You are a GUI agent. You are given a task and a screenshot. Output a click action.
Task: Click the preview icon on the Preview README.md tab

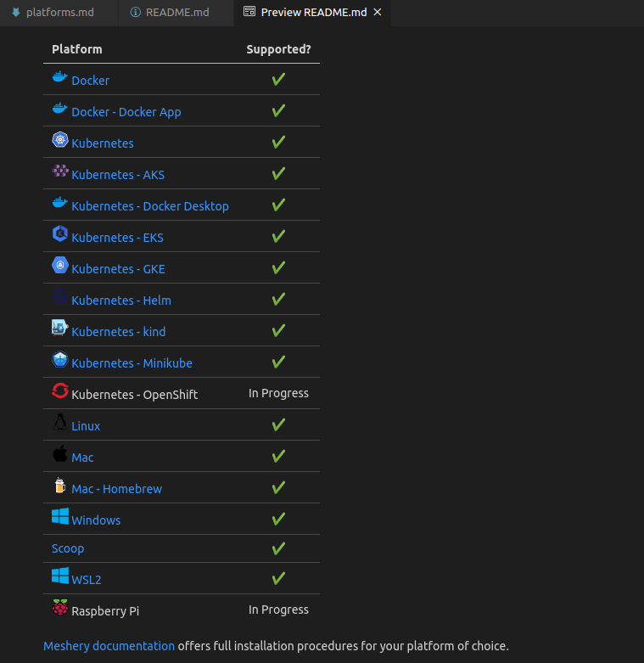click(249, 12)
